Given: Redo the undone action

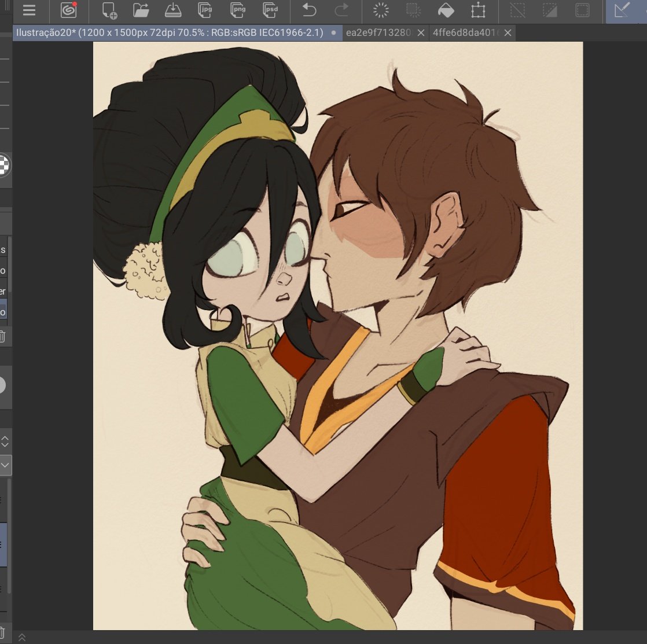Looking at the screenshot, I should (x=341, y=10).
